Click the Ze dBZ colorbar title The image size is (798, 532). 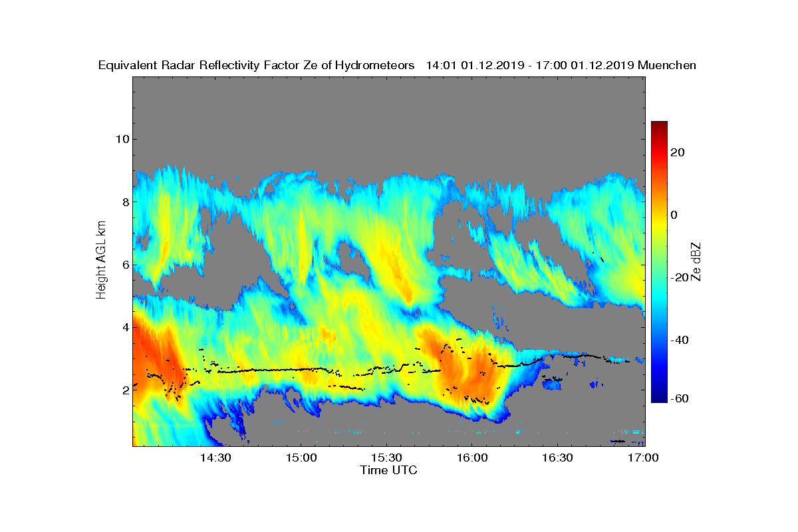coord(696,261)
